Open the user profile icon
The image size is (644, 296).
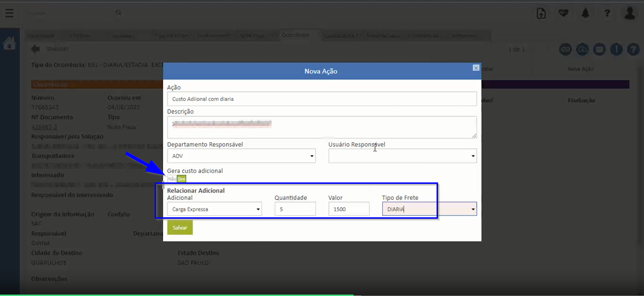point(630,13)
